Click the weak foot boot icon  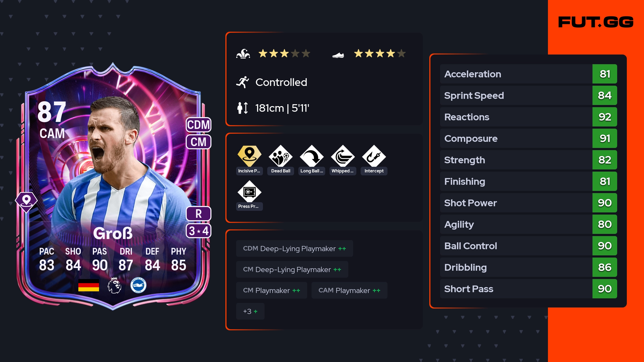pyautogui.click(x=338, y=55)
